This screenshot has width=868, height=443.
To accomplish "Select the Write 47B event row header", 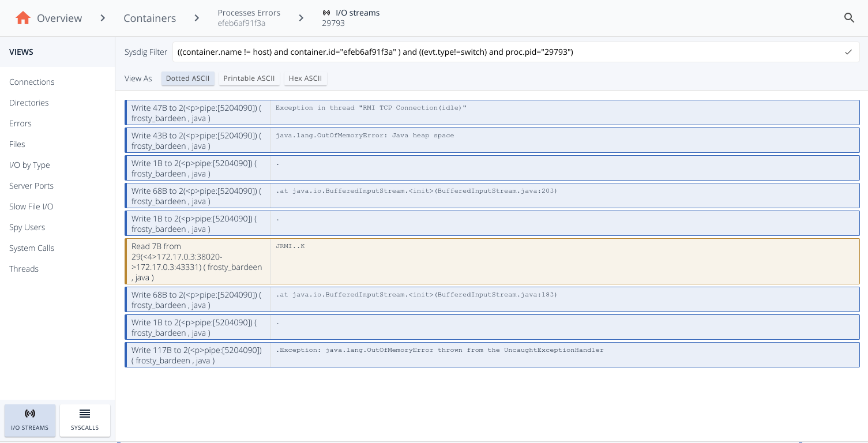I will click(x=198, y=112).
